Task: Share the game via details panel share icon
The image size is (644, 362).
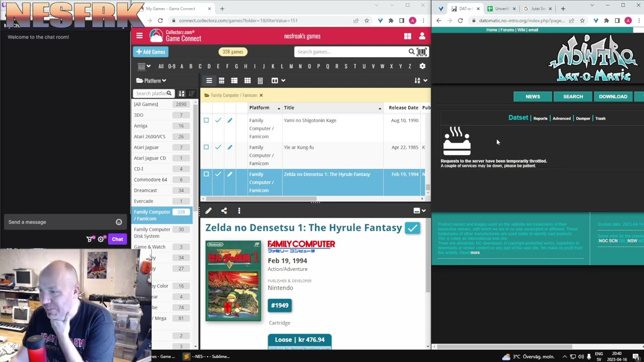Action: coord(224,211)
